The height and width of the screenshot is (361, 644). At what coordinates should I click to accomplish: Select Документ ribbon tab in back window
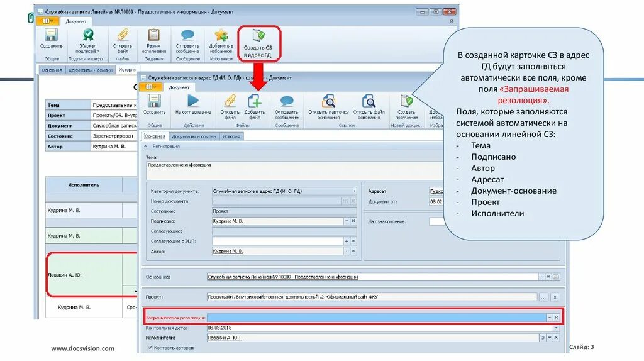76,21
